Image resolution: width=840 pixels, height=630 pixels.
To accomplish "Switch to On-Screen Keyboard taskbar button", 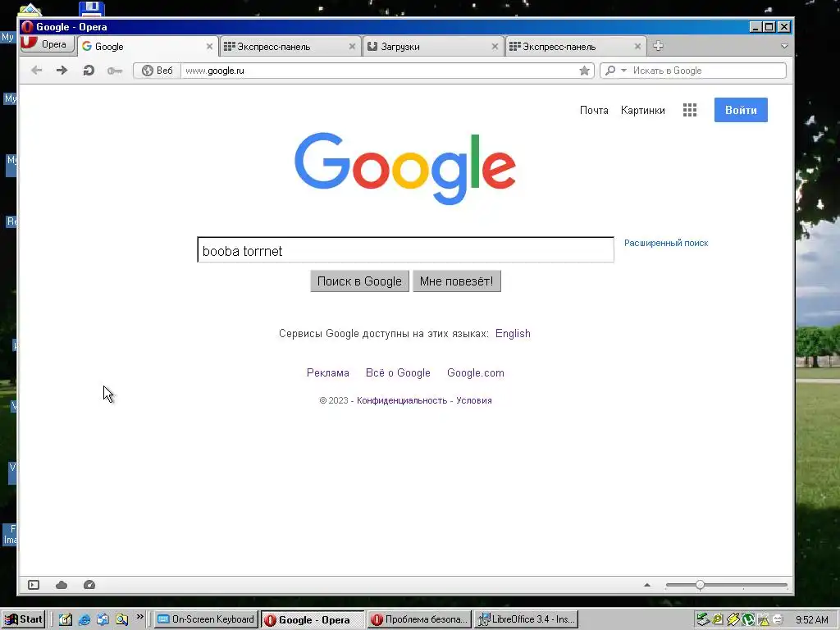I will (206, 619).
